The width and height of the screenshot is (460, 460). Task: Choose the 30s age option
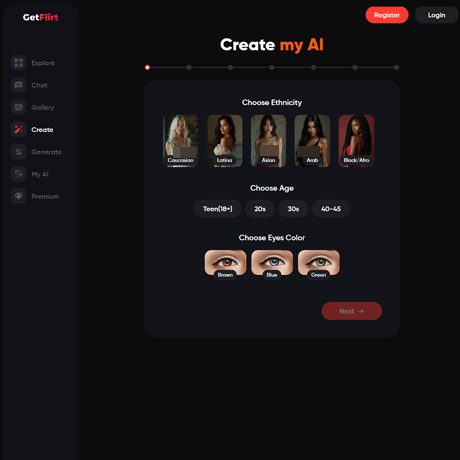[x=293, y=209]
